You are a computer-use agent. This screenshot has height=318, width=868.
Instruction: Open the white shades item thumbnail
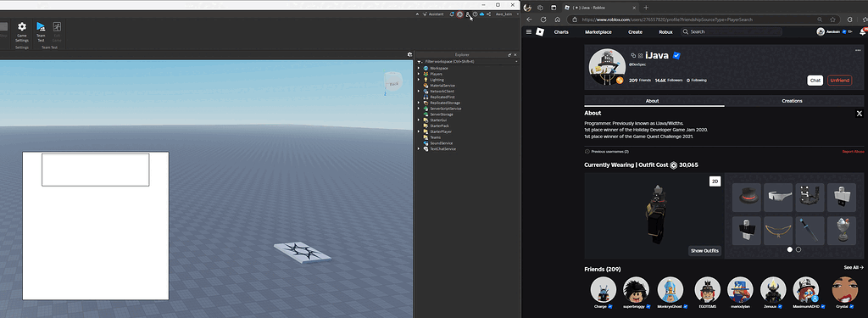pyautogui.click(x=778, y=198)
